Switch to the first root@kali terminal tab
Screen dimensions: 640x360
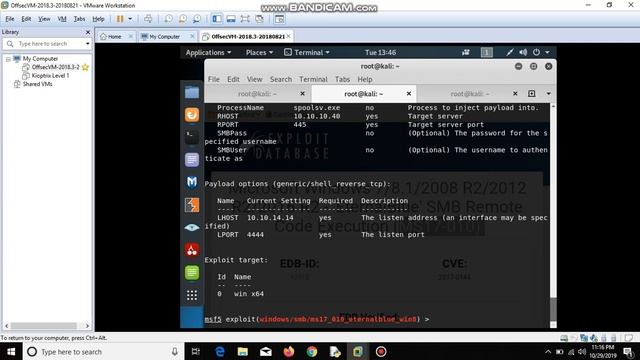[257, 94]
